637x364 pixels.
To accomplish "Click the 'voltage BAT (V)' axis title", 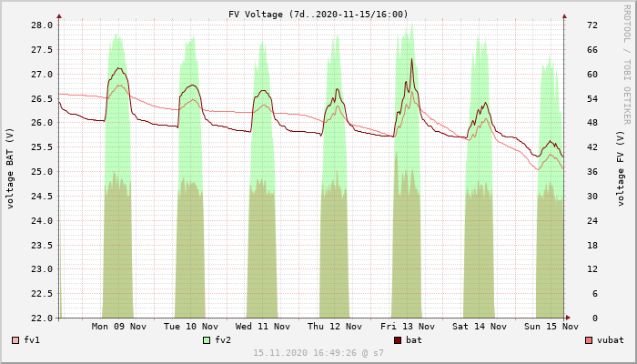I will pyautogui.click(x=10, y=168).
